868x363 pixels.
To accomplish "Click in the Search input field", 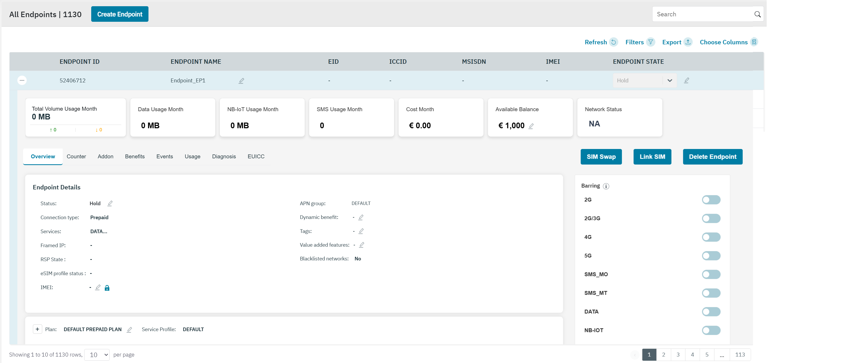I will coord(701,14).
